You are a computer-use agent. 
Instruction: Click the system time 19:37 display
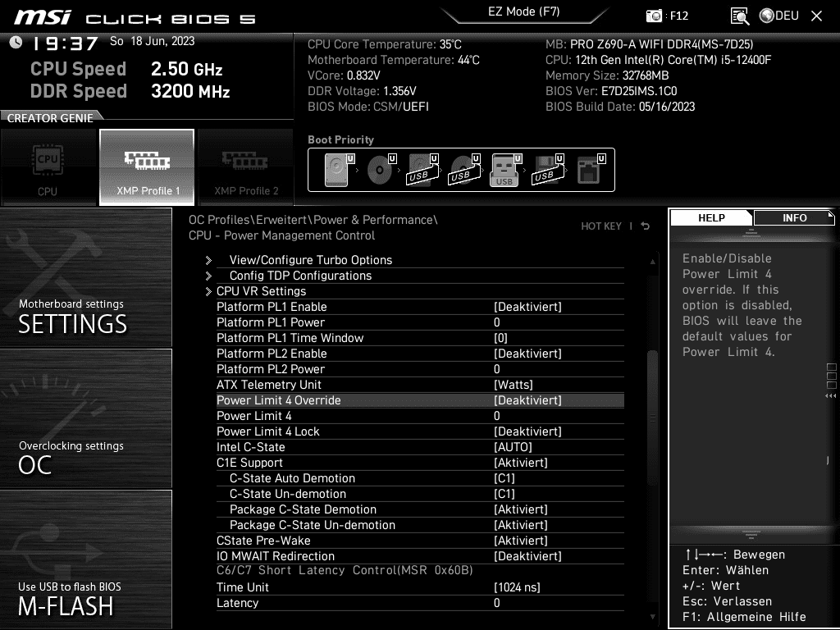click(66, 43)
